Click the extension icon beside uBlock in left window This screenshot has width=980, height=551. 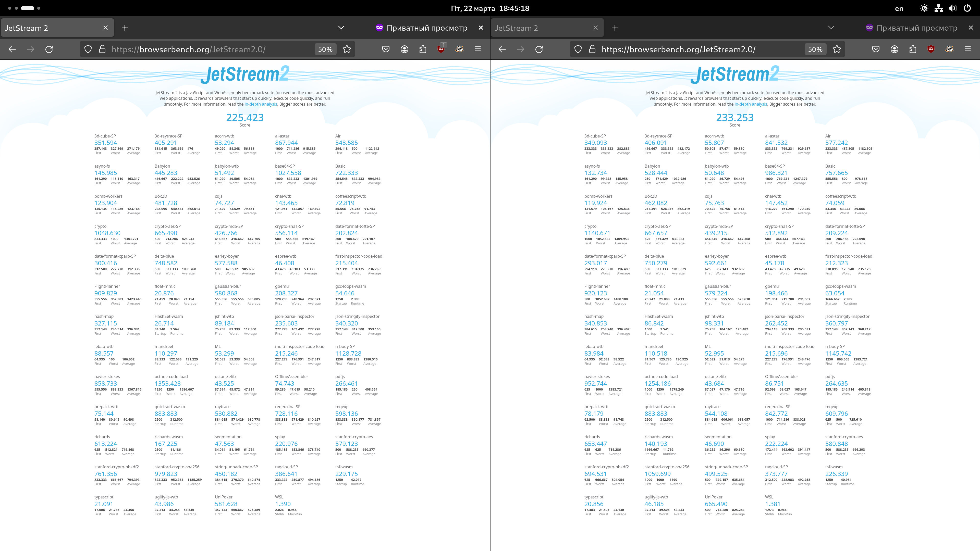tap(459, 49)
